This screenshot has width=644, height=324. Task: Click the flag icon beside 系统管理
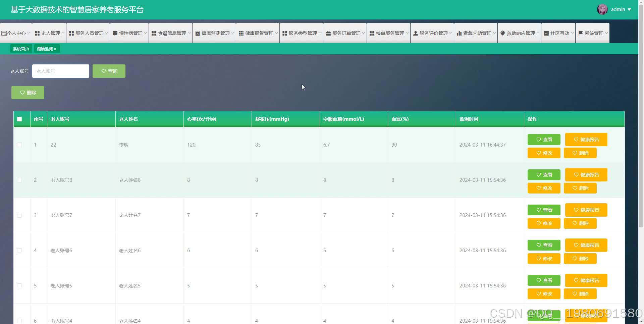581,33
